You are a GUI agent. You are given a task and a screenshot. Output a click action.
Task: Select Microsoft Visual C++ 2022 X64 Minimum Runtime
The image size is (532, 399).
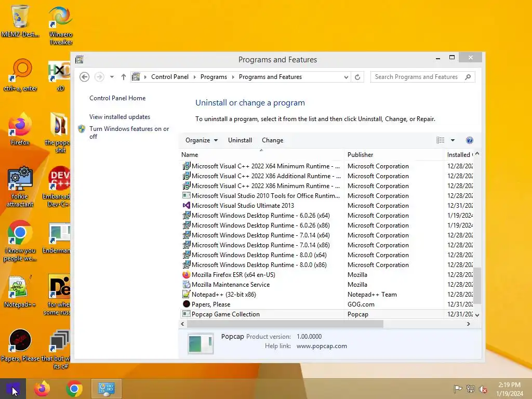tap(327, 166)
